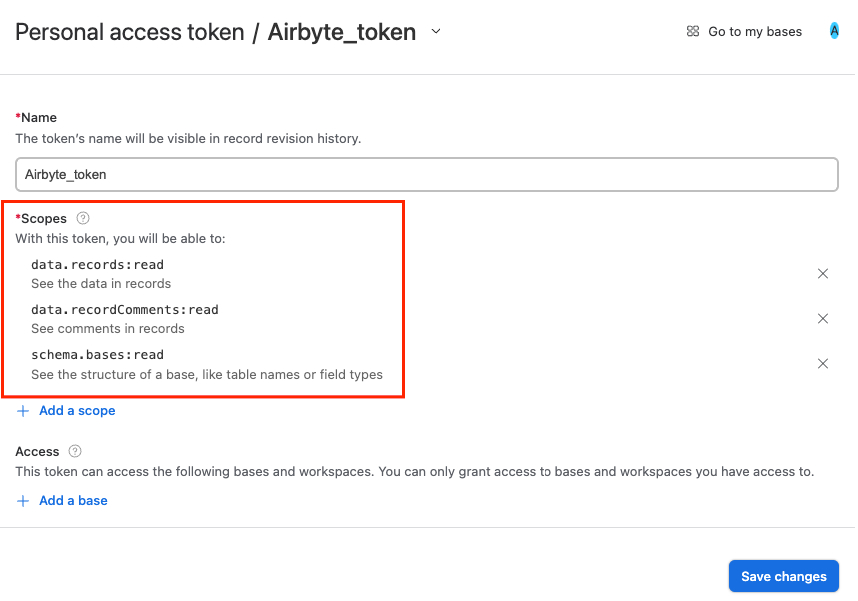Open the account avatar menu
The width and height of the screenshot is (858, 601).
834,31
